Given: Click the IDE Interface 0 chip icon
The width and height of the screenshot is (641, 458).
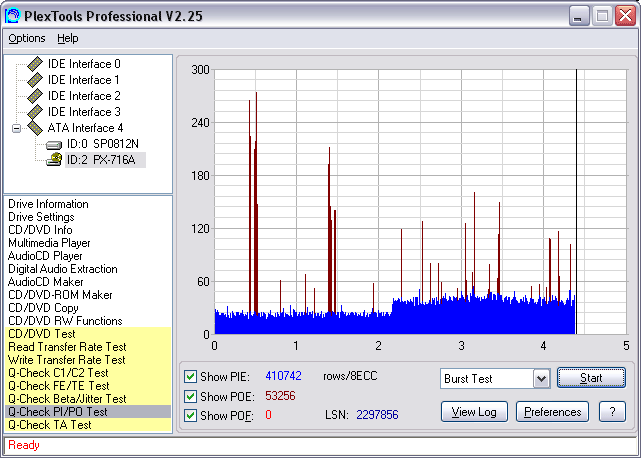Looking at the screenshot, I should pos(35,64).
